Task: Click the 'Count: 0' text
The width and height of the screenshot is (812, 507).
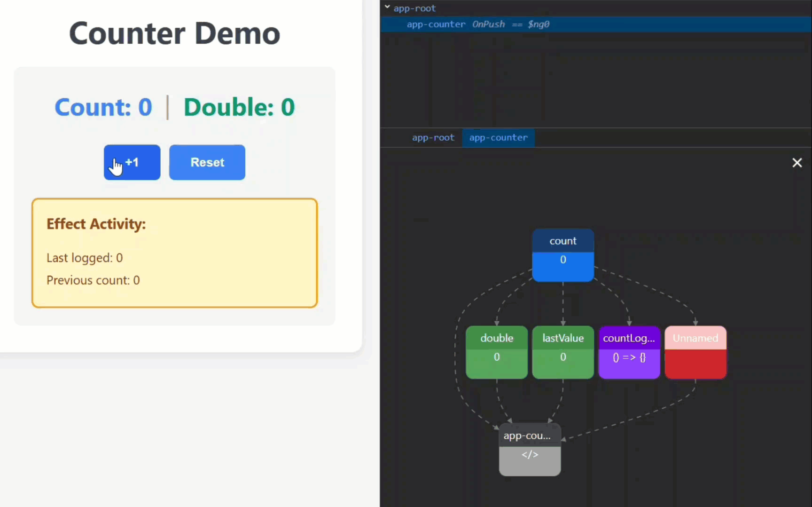Action: tap(103, 107)
